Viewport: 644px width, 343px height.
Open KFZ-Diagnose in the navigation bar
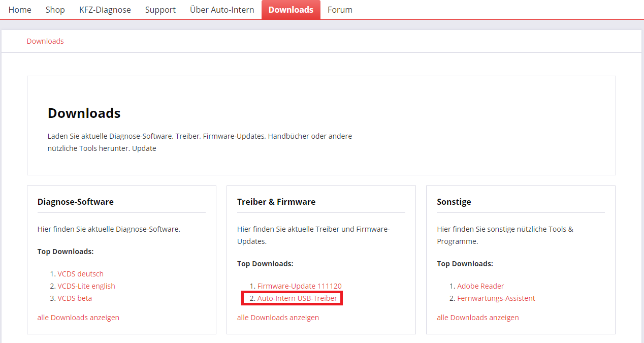[105, 10]
